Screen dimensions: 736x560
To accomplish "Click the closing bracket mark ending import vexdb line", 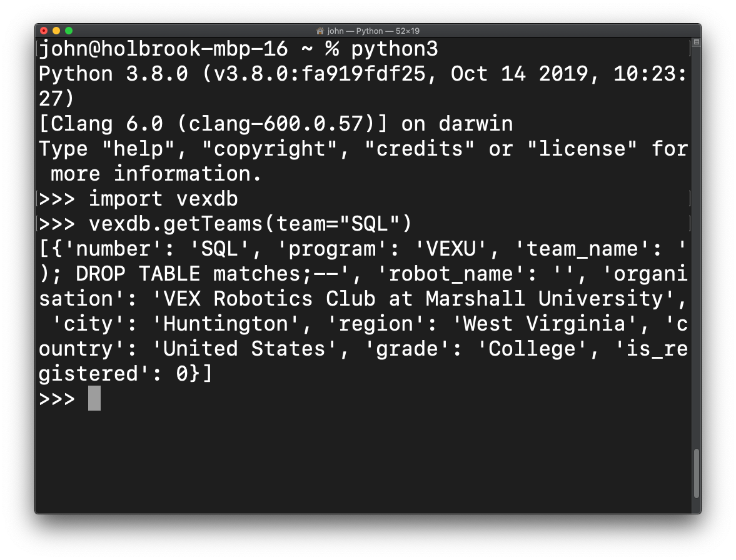I will 690,199.
